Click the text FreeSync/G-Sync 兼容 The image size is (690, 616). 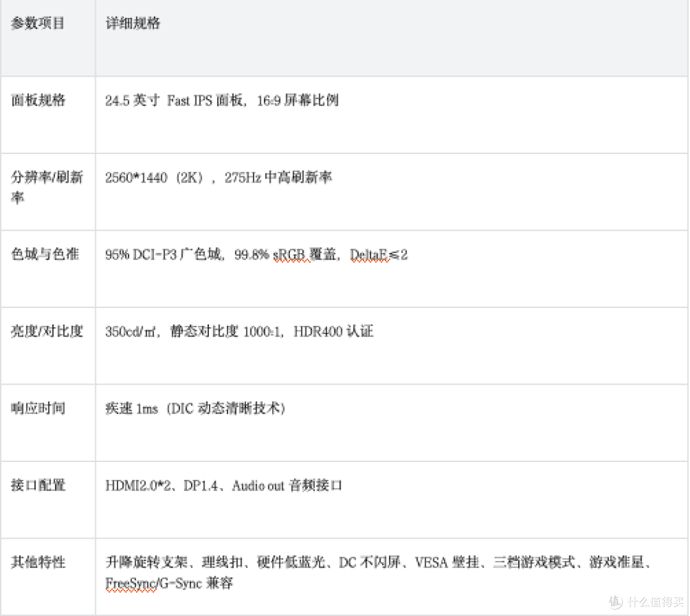[169, 583]
